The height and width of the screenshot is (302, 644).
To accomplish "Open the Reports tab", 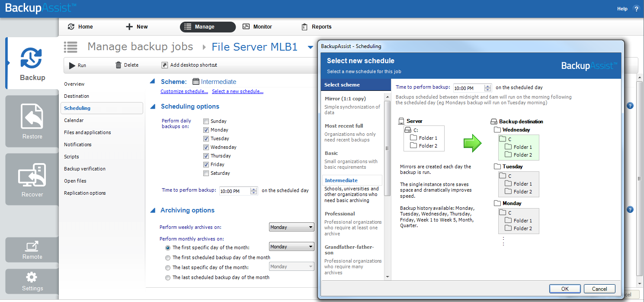I will tap(316, 27).
